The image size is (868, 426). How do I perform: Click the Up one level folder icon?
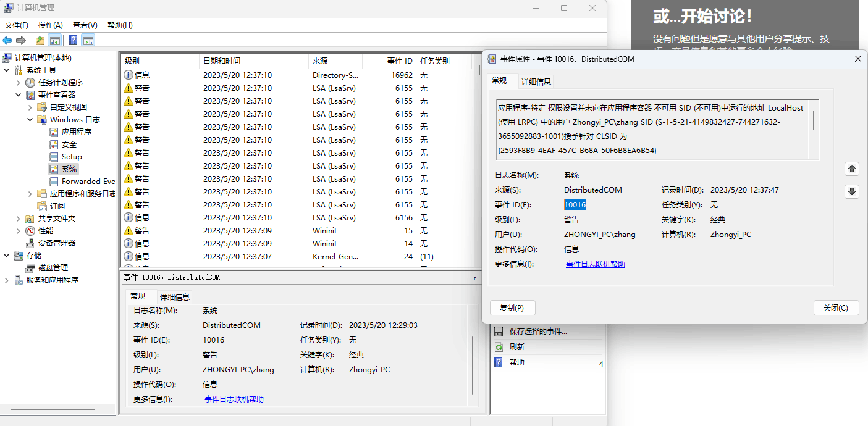[40, 41]
